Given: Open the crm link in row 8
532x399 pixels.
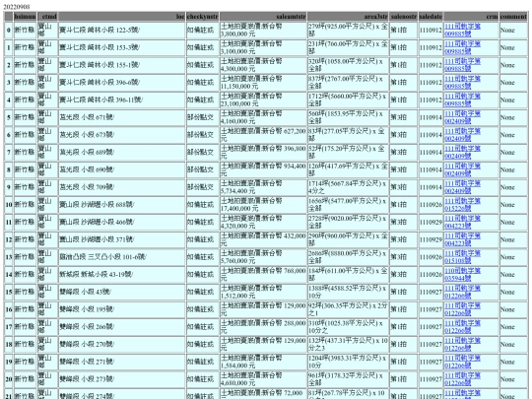Looking at the screenshot, I should coord(462,170).
